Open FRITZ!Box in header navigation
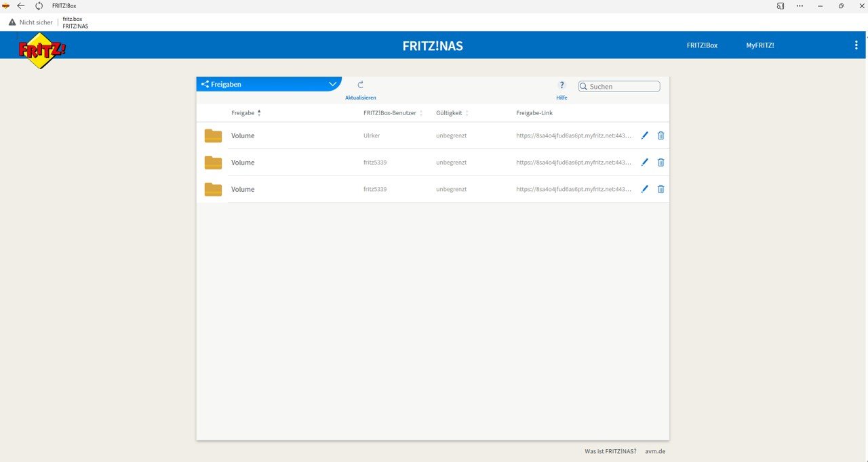 (x=702, y=45)
